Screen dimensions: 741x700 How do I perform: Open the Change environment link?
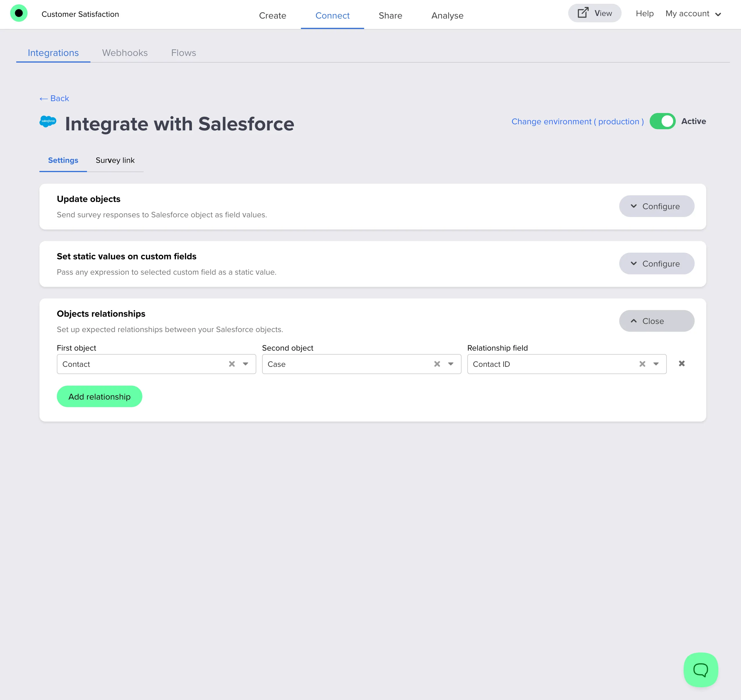coord(577,121)
